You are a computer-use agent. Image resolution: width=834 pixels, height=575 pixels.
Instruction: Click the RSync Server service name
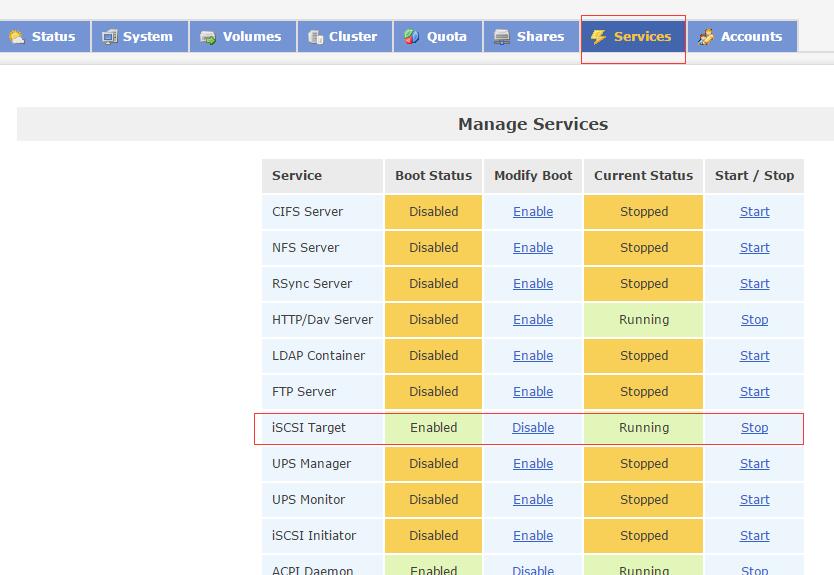(312, 284)
